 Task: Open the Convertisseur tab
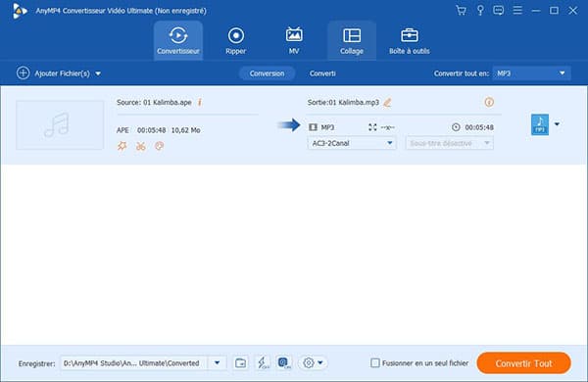pos(178,40)
